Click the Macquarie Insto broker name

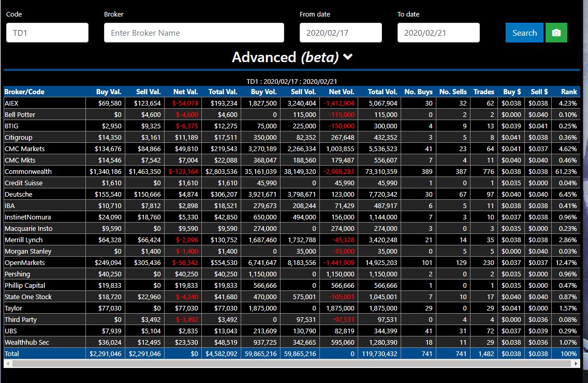28,228
